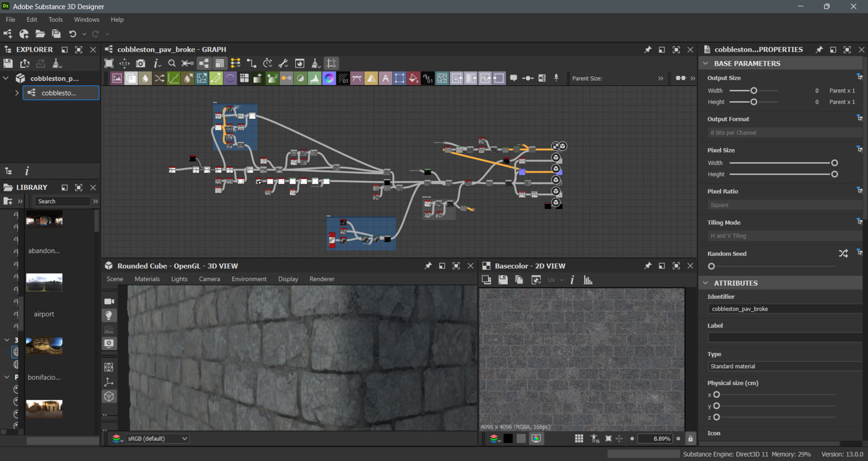The image size is (868, 461).
Task: Click the Explorer export package icon
Action: (x=24, y=63)
